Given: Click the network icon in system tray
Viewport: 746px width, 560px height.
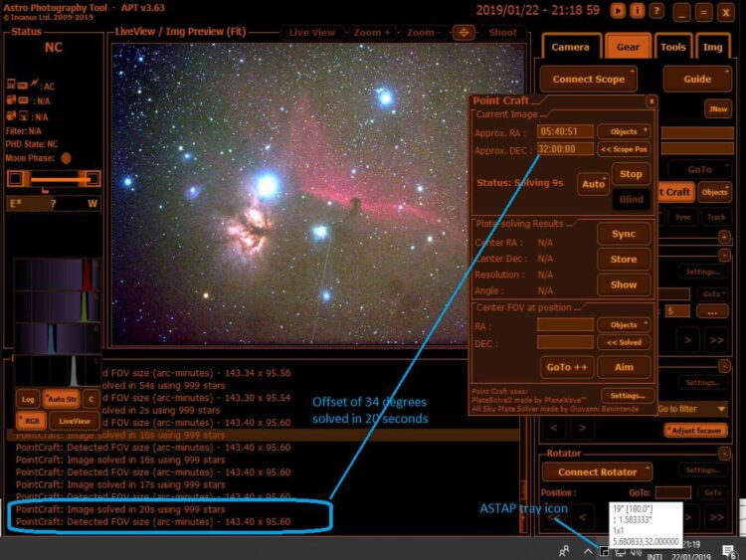Looking at the screenshot, I should [x=620, y=551].
